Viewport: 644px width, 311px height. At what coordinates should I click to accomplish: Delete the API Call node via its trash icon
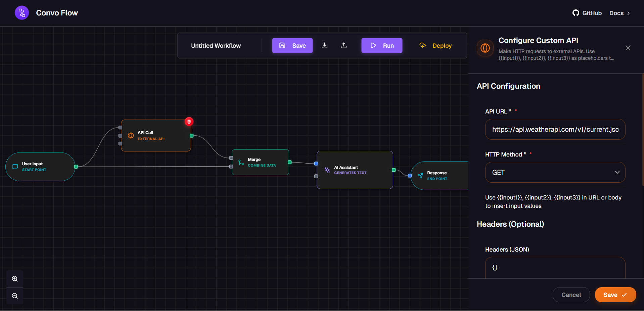[189, 122]
